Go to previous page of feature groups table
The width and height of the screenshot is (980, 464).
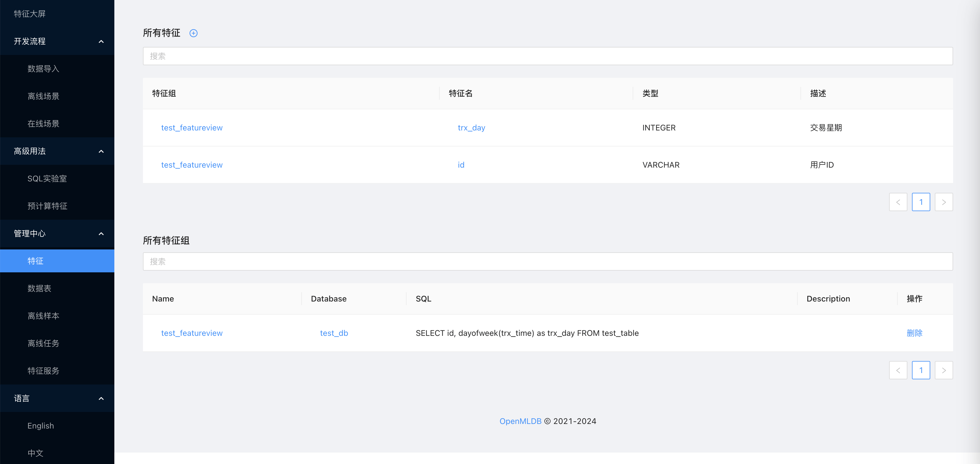898,370
